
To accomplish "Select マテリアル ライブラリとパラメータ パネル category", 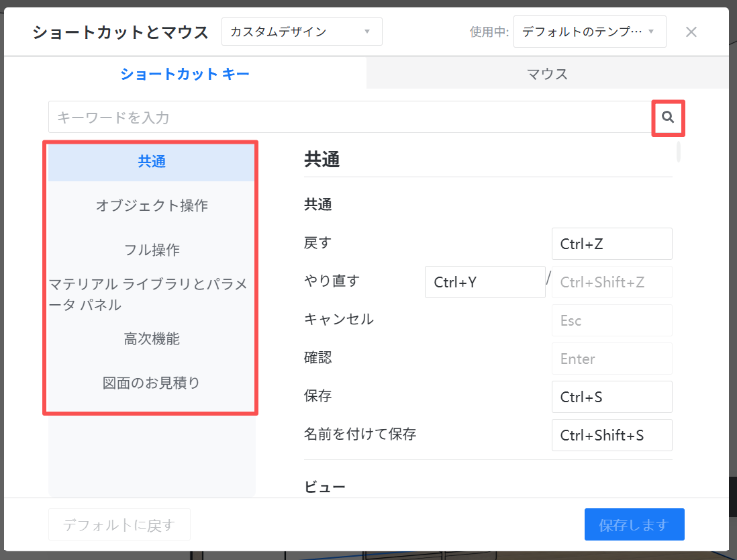I will click(x=151, y=294).
